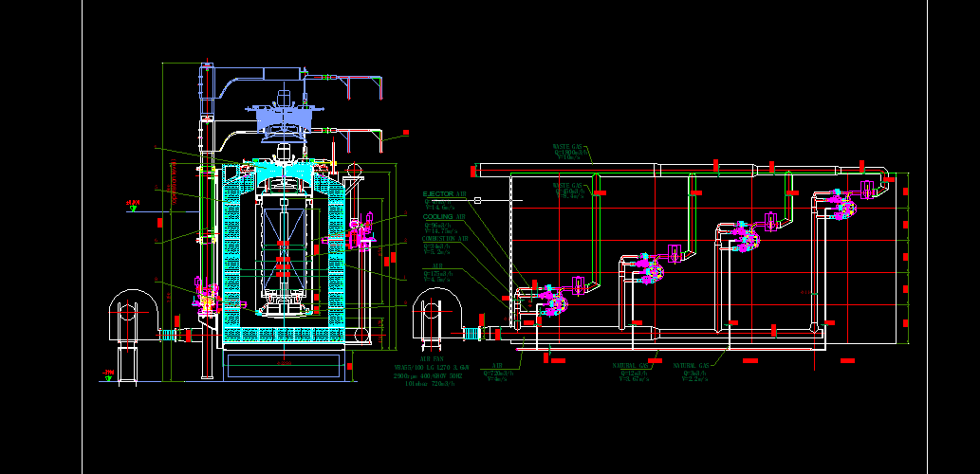Click the 101mbar 720m3/h specification line

tap(430, 383)
